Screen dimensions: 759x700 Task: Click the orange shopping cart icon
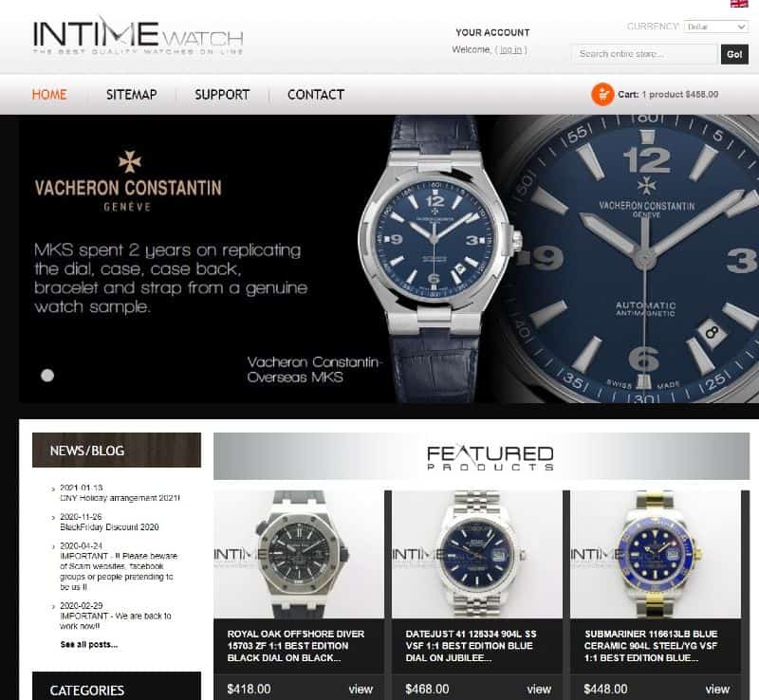pyautogui.click(x=602, y=95)
